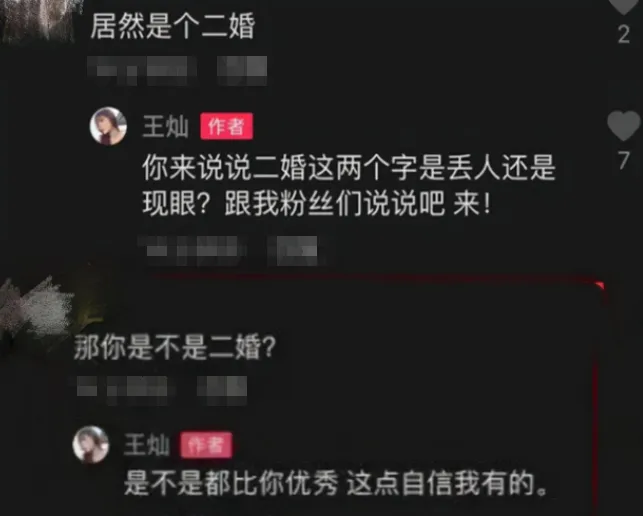This screenshot has width=643, height=516.
Task: Select the comment 居然是个二婚
Action: click(x=173, y=26)
